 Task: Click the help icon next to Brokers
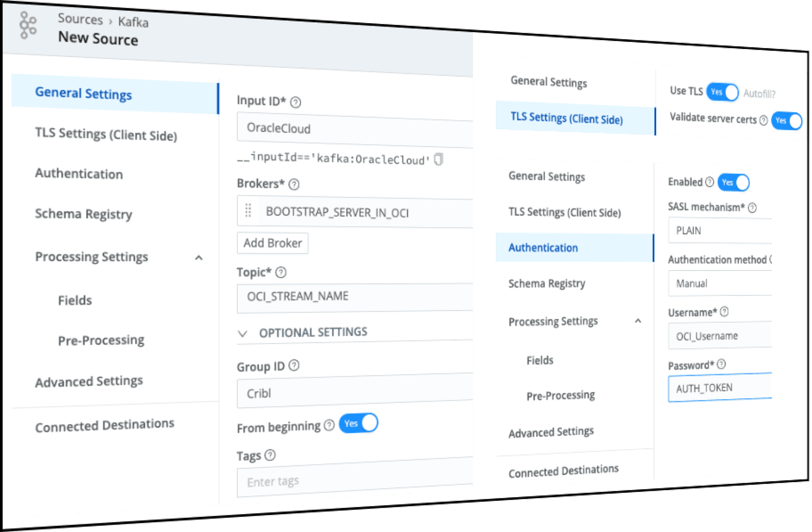(x=294, y=184)
